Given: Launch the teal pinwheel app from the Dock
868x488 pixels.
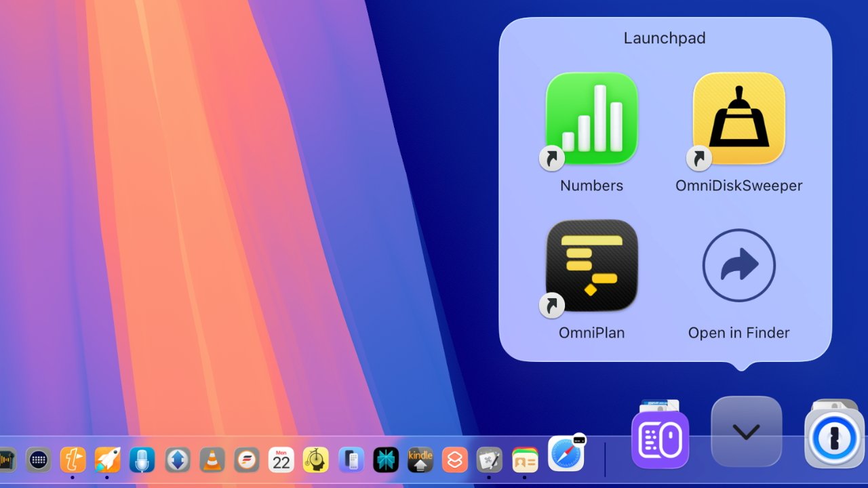Looking at the screenshot, I should pos(387,460).
